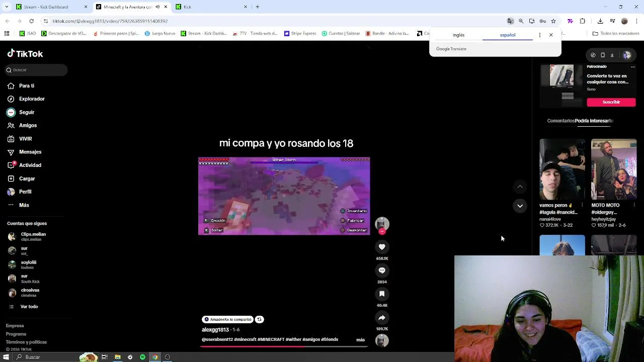Open Explorador in TikTok sidebar
The width and height of the screenshot is (644, 362).
coord(26,99)
